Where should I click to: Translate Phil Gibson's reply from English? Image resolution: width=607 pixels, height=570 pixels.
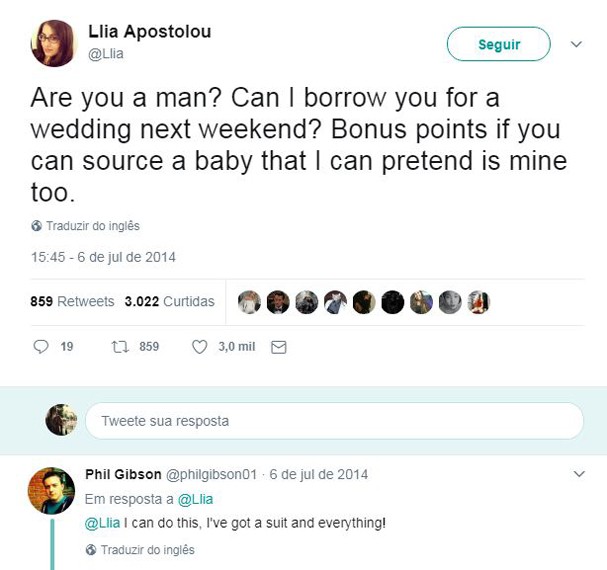click(x=147, y=550)
